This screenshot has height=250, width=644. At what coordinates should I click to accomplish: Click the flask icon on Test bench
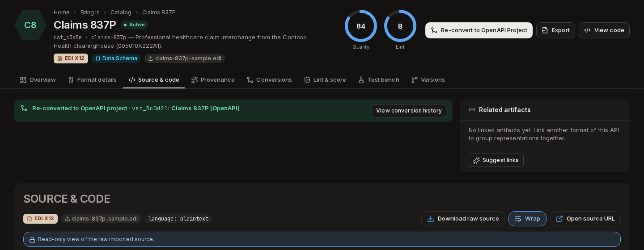coord(361,80)
